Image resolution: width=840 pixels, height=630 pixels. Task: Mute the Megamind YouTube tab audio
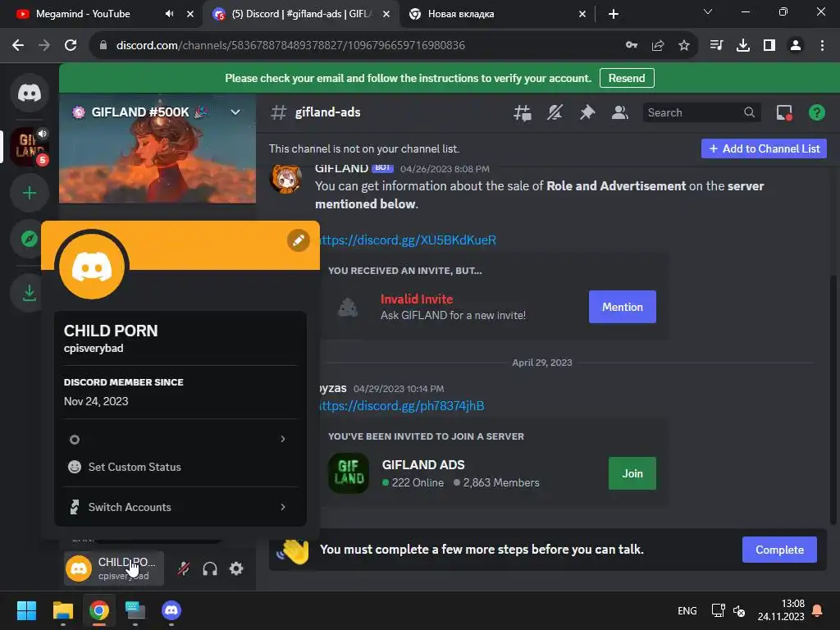[169, 14]
